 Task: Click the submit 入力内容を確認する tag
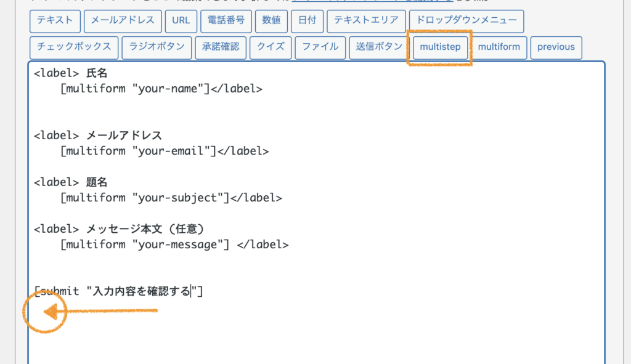pos(119,291)
